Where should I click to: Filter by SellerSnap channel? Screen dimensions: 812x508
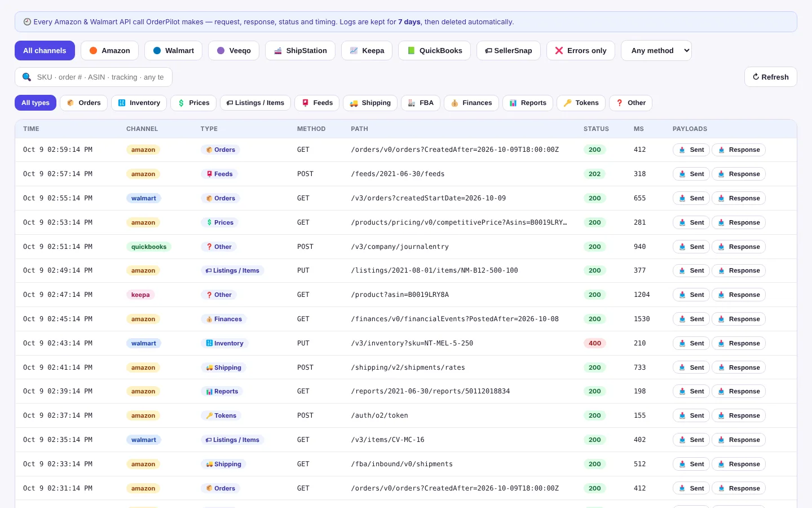(508, 51)
